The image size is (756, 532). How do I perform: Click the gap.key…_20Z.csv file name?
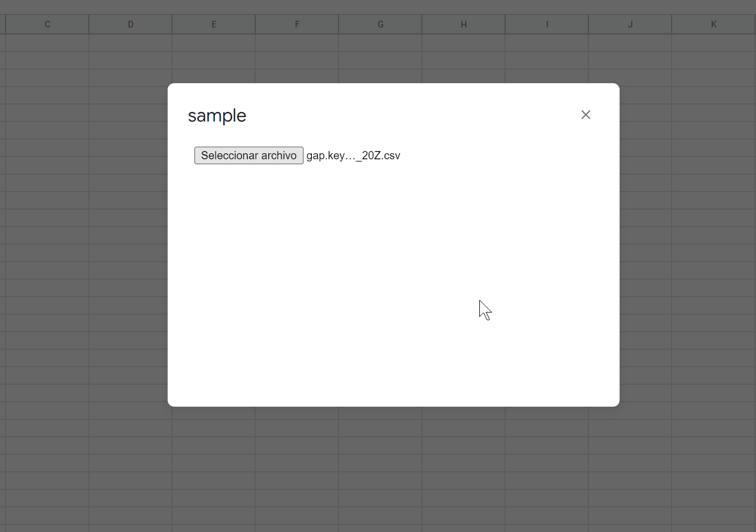tap(353, 155)
